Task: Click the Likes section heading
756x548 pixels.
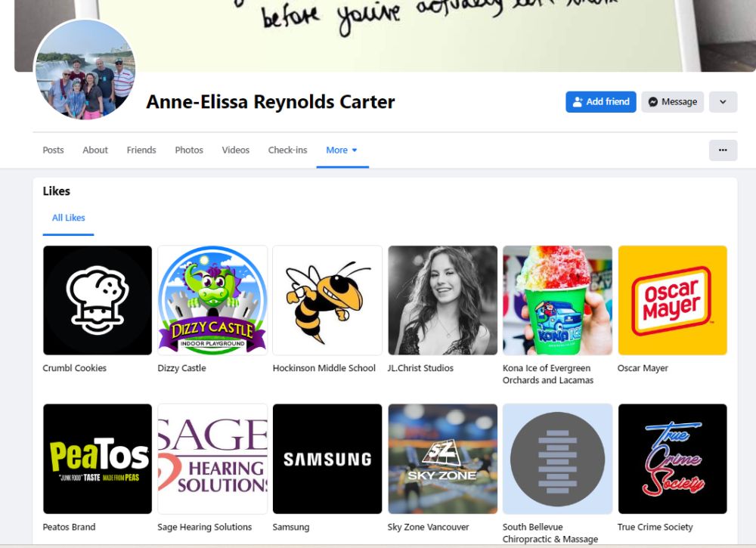Action: (x=57, y=191)
